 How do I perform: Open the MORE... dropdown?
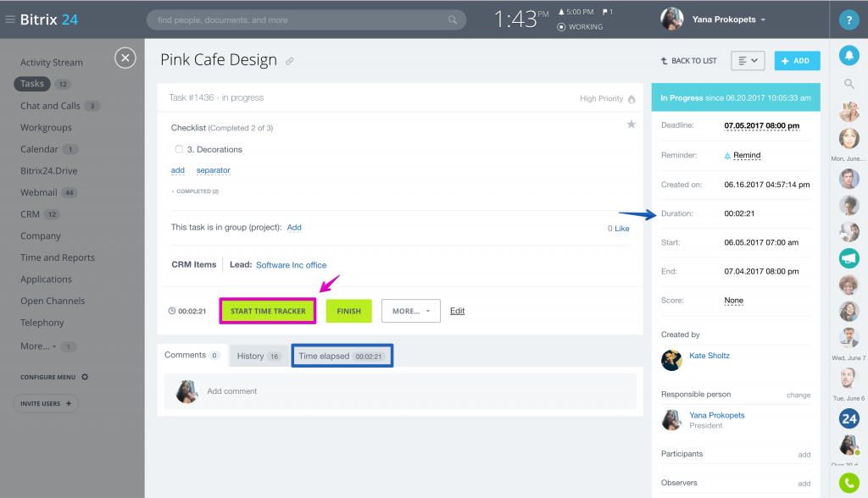(411, 311)
